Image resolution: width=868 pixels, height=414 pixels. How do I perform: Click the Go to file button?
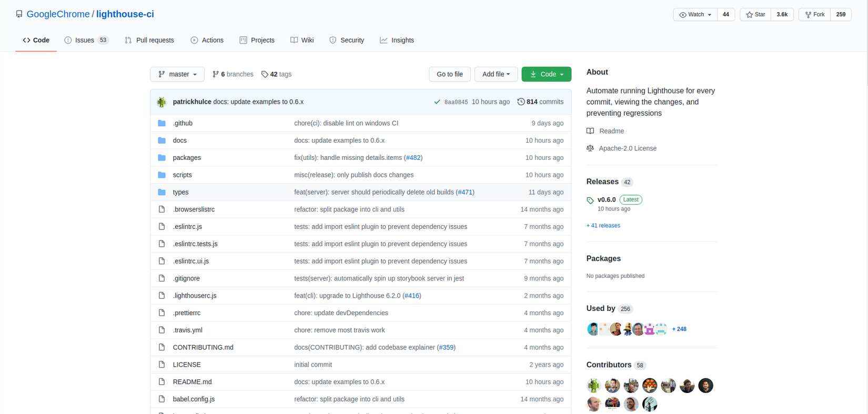pos(450,74)
